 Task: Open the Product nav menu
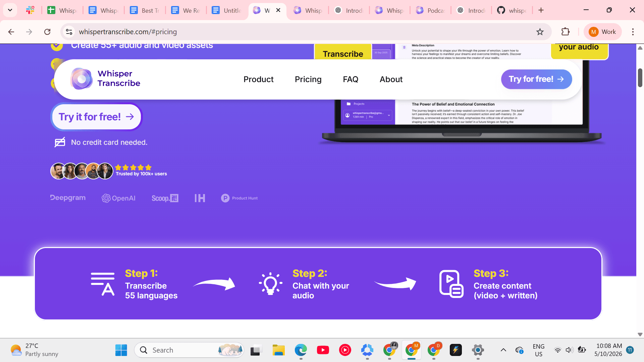point(258,79)
